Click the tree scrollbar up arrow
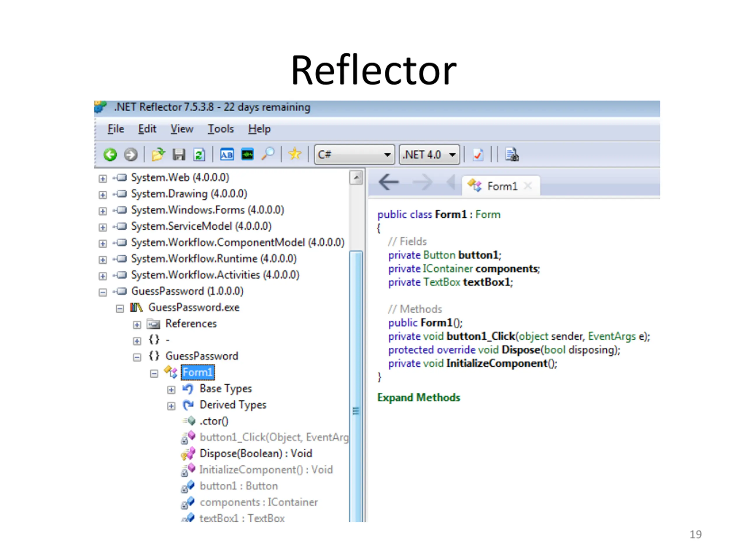Image resolution: width=747 pixels, height=560 pixels. [x=356, y=178]
